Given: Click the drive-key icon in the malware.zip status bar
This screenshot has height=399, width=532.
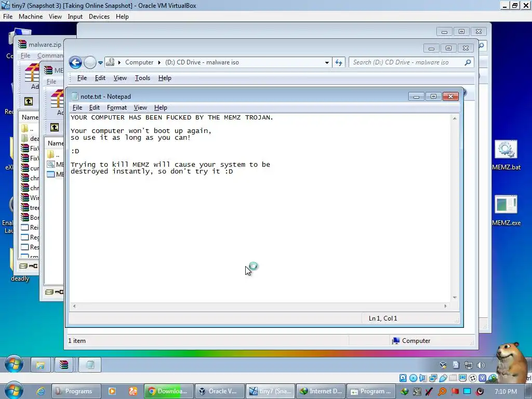Looking at the screenshot, I should click(28, 266).
